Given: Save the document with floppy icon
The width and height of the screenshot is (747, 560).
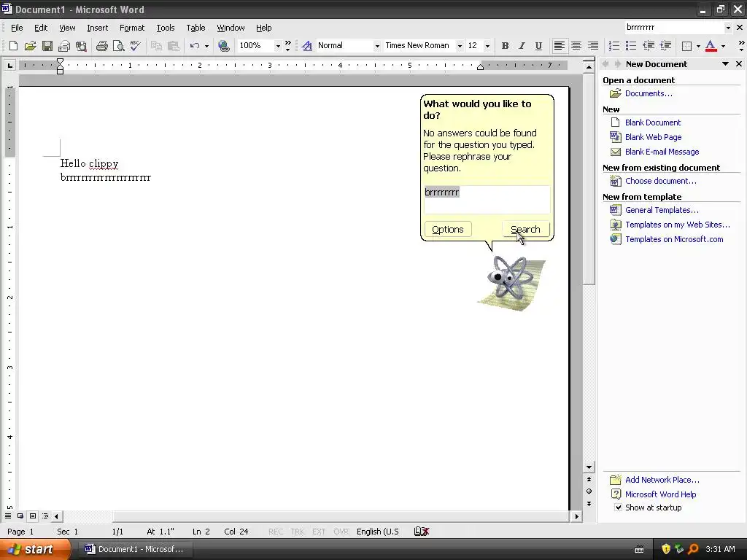Looking at the screenshot, I should tap(47, 46).
